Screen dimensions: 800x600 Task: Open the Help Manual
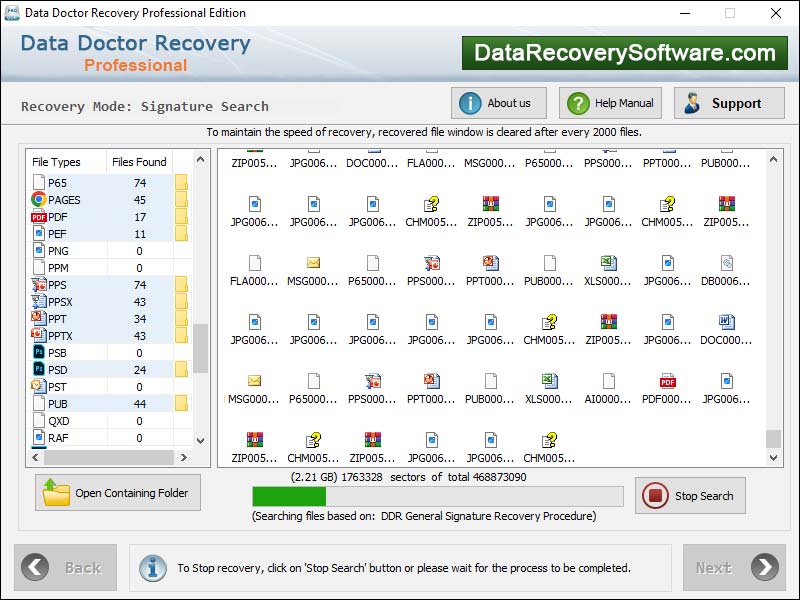[610, 103]
